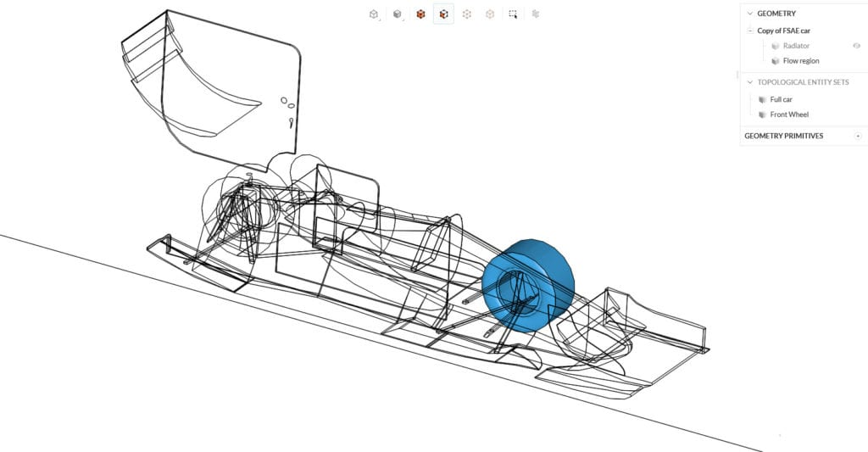The width and height of the screenshot is (868, 452).
Task: Toggle visibility of the Radiator part
Action: coord(856,46)
